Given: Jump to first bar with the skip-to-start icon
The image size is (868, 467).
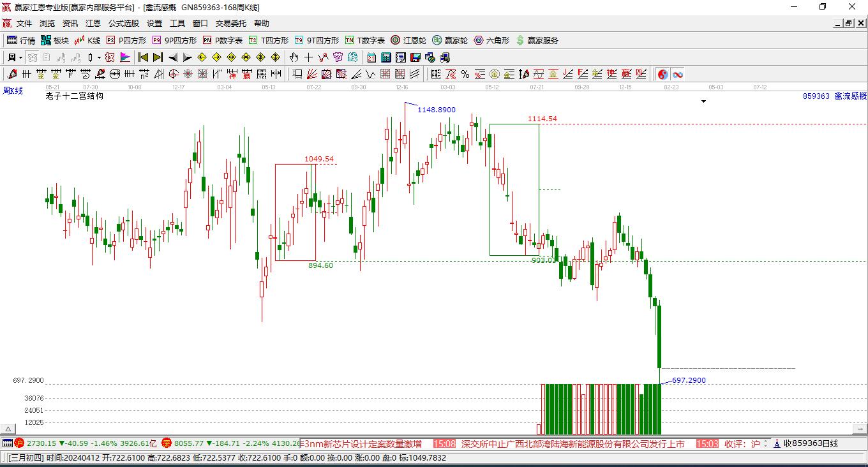Looking at the screenshot, I should tap(144, 57).
